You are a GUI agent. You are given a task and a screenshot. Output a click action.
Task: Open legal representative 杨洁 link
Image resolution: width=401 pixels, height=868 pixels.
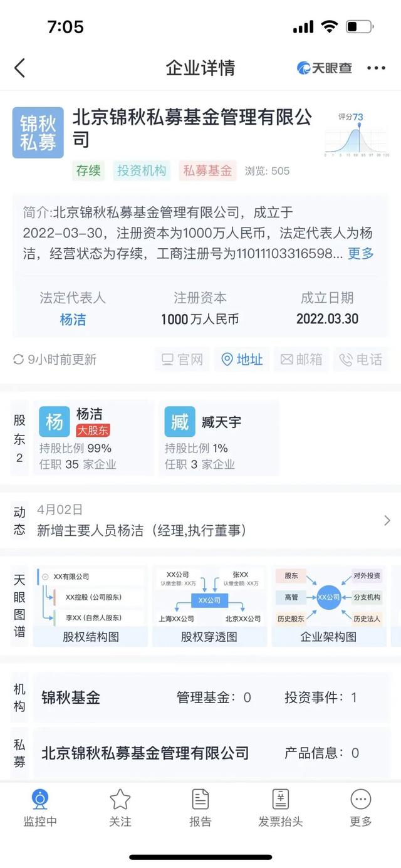[73, 319]
